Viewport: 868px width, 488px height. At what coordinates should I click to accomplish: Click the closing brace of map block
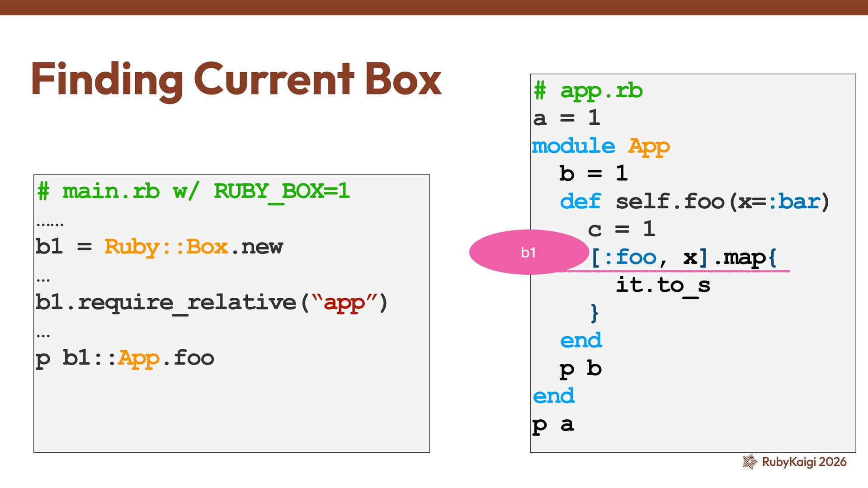[594, 313]
